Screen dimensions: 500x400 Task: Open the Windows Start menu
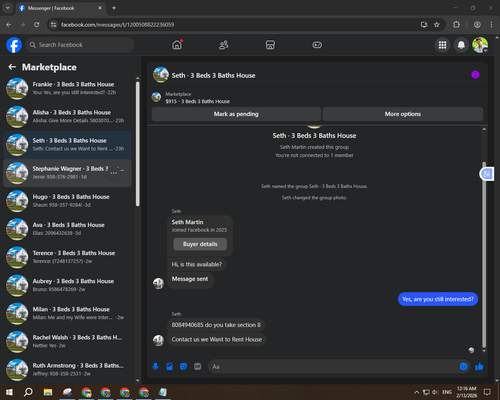tap(9, 392)
